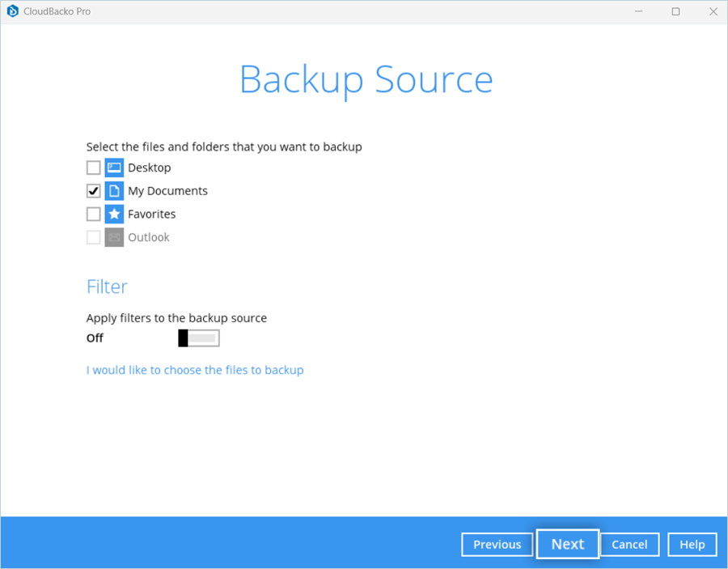Enable the Favorites checkbox
728x569 pixels.
tap(94, 214)
